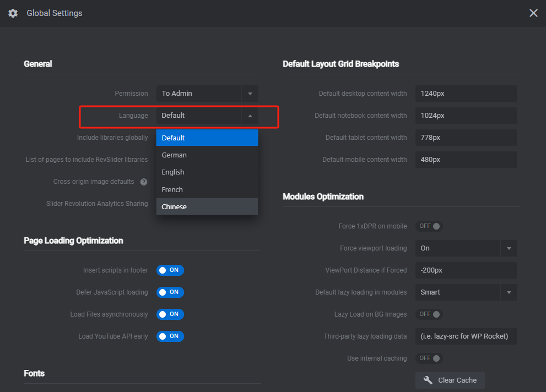
Task: Click the Default desktop content width field
Action: (x=466, y=94)
